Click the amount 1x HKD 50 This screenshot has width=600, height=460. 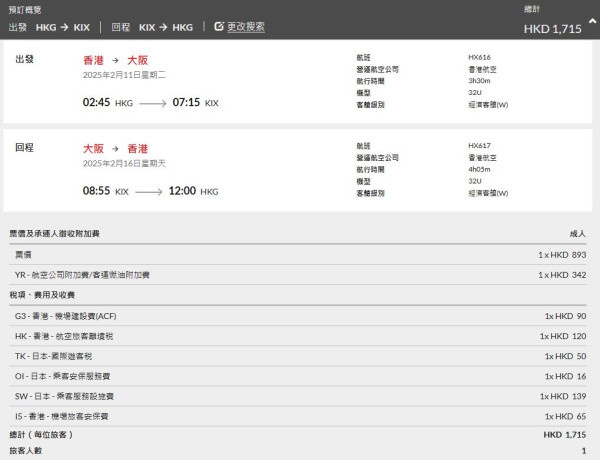pyautogui.click(x=565, y=356)
